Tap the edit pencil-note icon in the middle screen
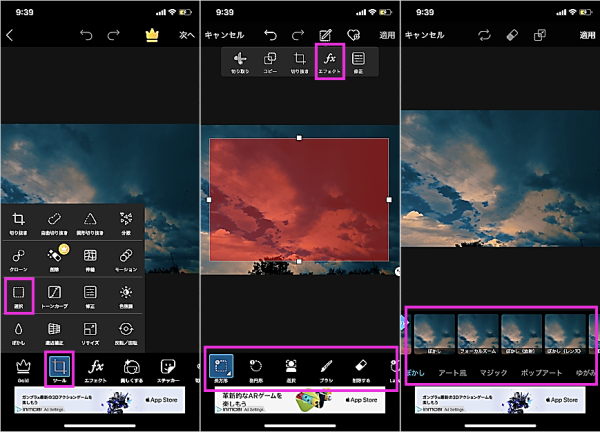This screenshot has height=432, width=600. tap(325, 35)
